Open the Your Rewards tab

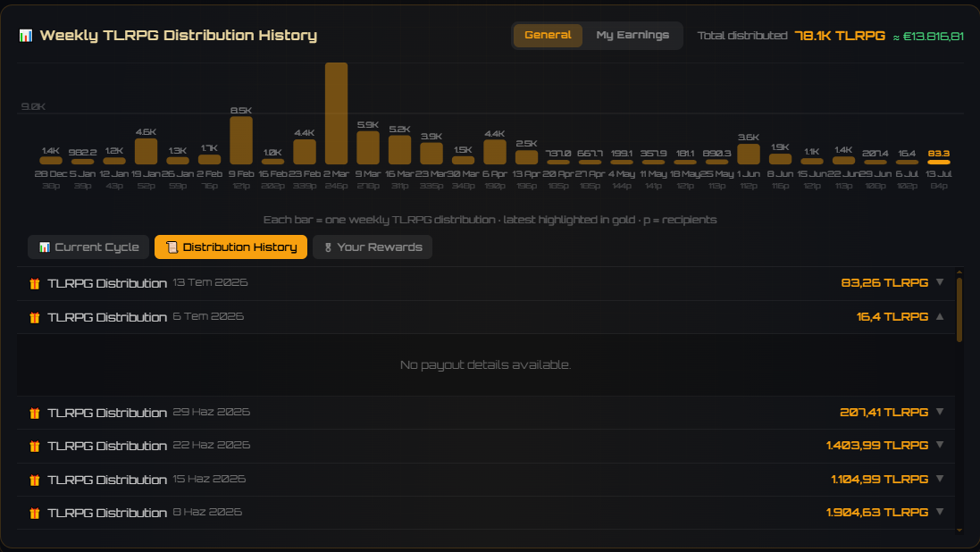373,247
